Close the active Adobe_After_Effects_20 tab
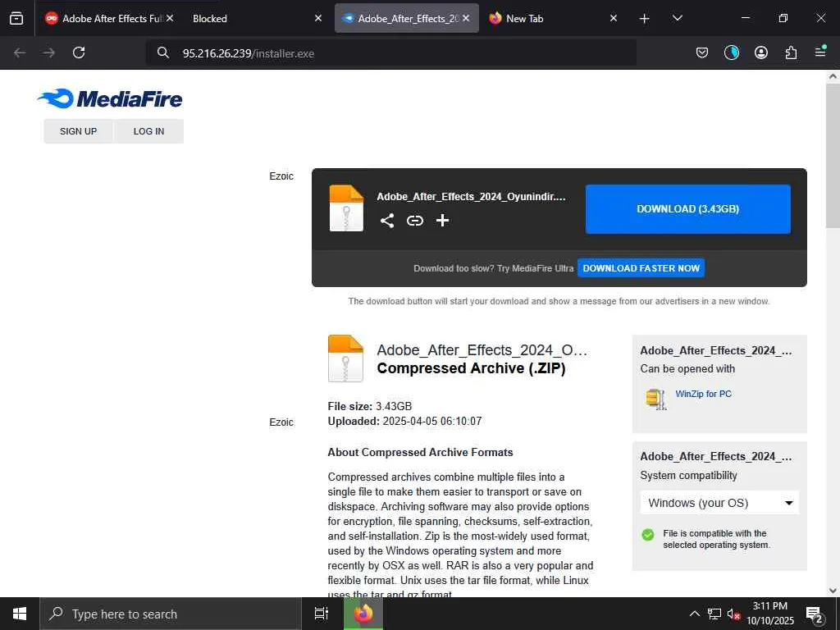 [x=466, y=18]
